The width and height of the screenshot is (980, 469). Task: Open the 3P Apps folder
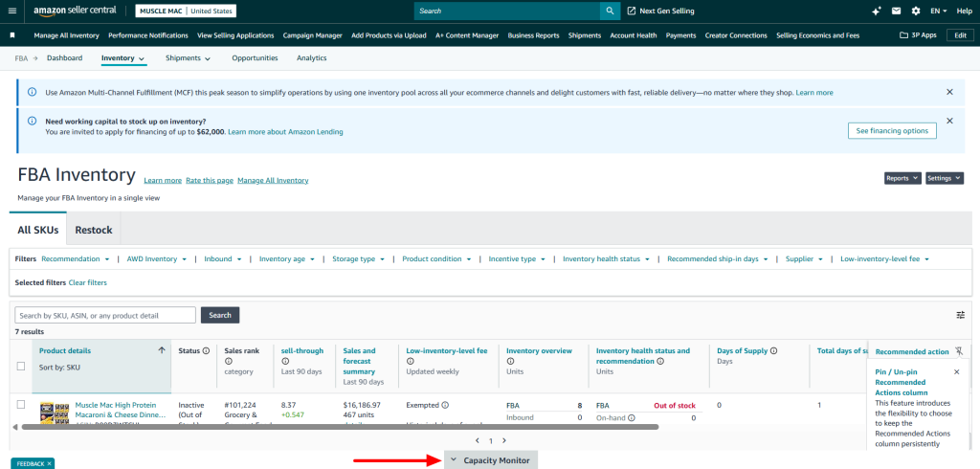click(918, 35)
